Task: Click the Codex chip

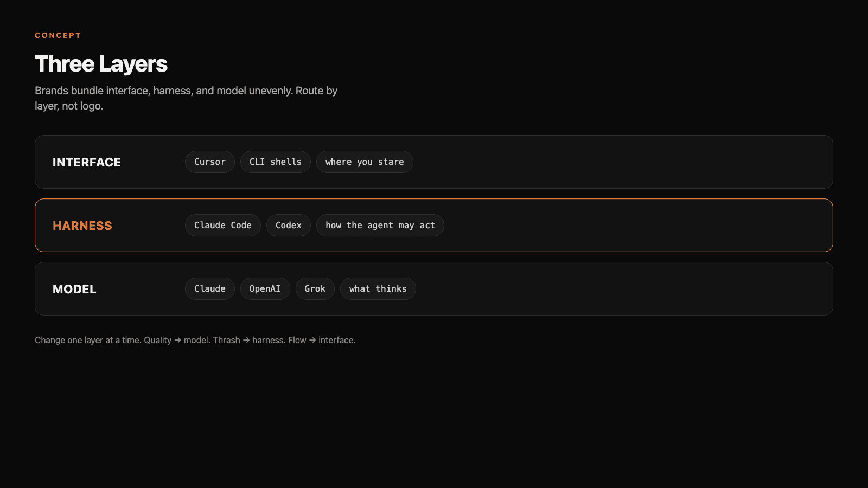Action: click(x=289, y=226)
